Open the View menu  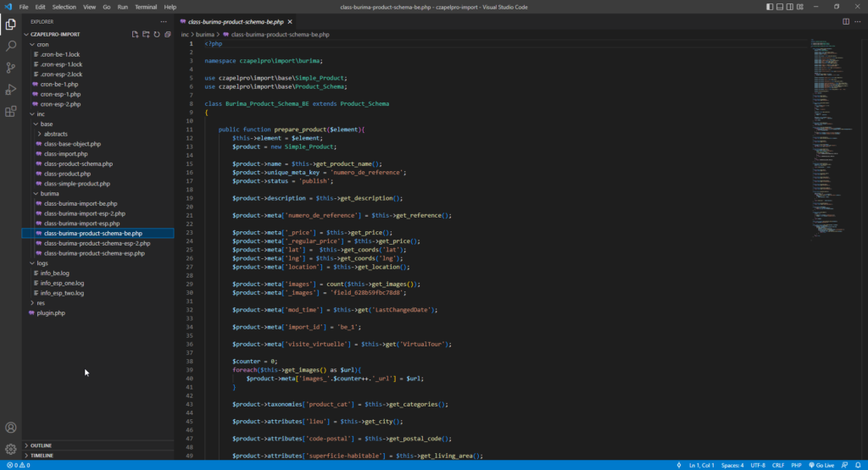point(89,7)
